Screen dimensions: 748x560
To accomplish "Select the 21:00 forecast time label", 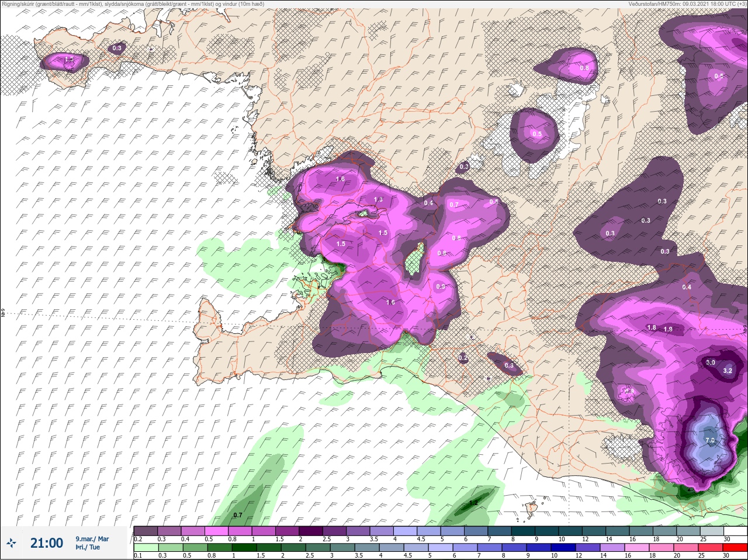I will point(47,543).
